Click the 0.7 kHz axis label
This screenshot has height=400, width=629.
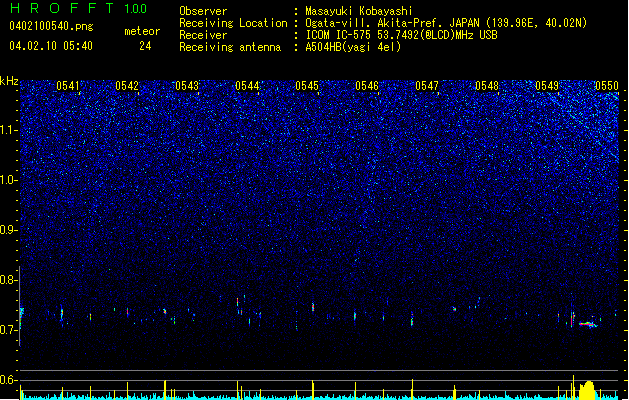click(x=9, y=330)
